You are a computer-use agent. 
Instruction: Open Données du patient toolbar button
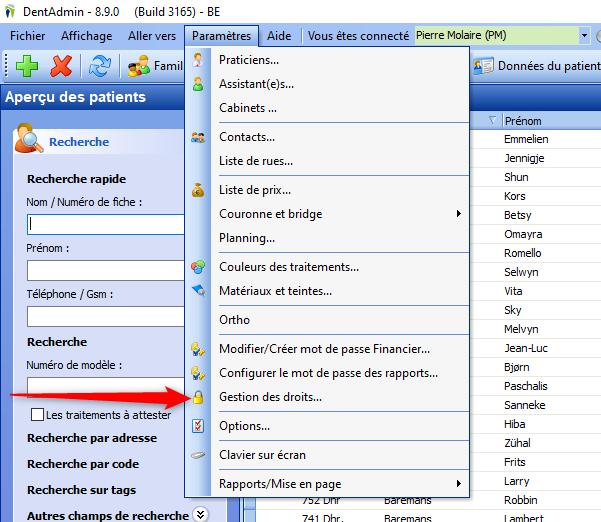click(537, 66)
